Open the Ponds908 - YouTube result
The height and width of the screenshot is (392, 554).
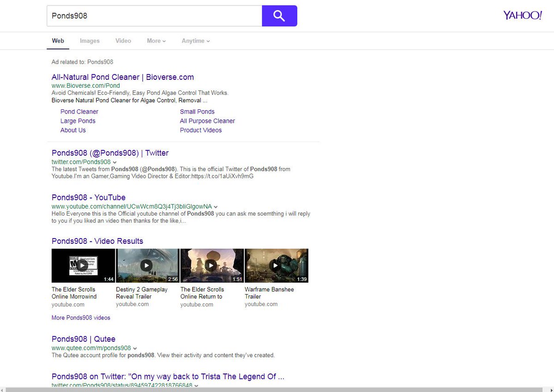(89, 197)
